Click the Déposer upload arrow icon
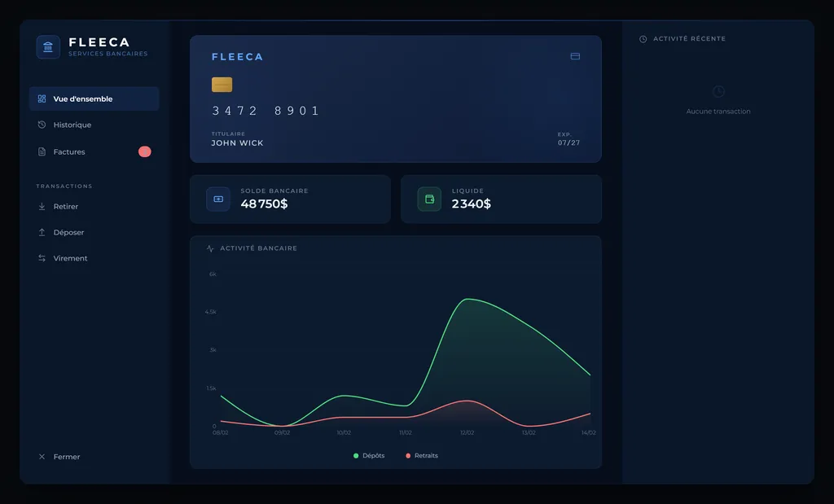 coord(42,232)
